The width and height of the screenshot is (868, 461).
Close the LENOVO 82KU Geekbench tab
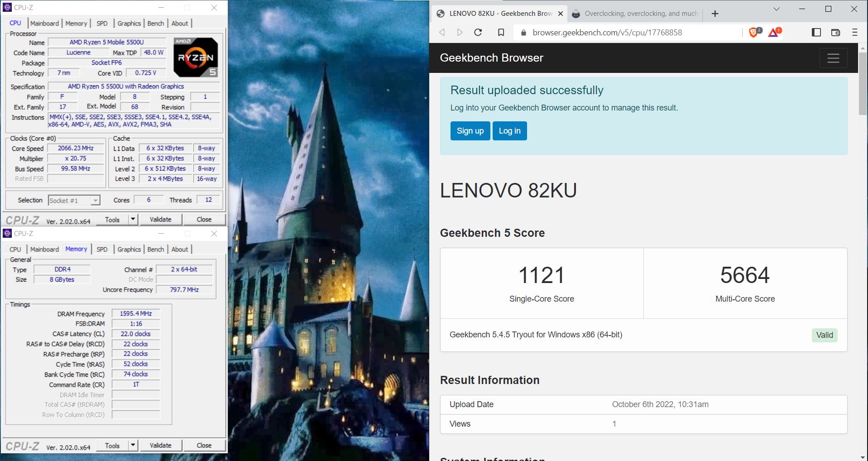click(561, 14)
